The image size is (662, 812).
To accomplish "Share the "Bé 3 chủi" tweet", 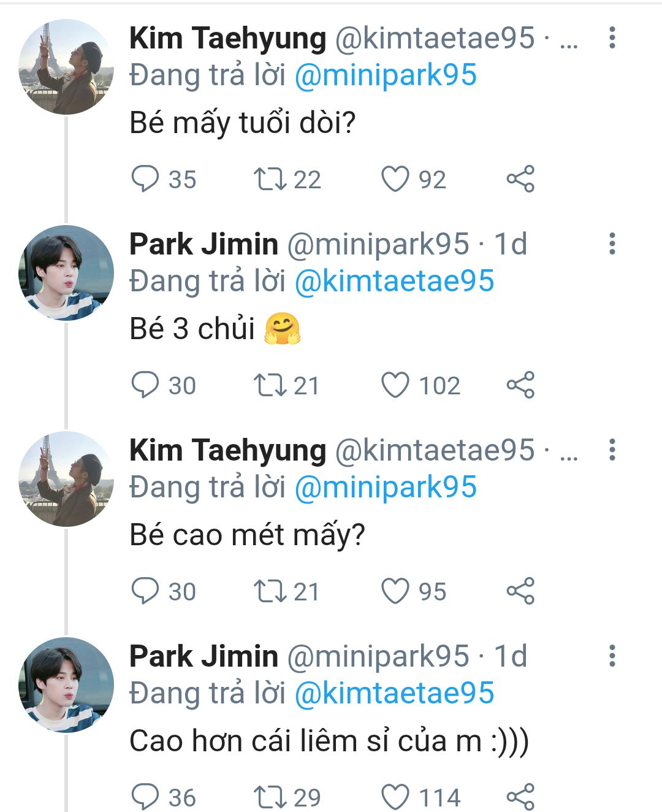I will 520,385.
